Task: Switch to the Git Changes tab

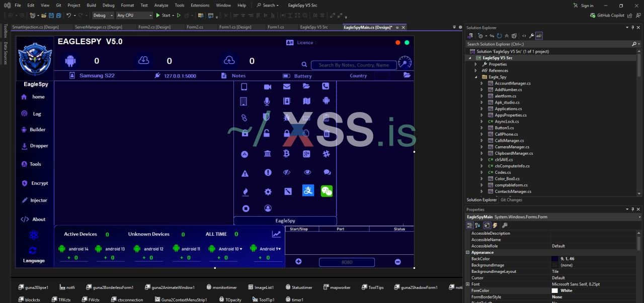Action: click(511, 200)
